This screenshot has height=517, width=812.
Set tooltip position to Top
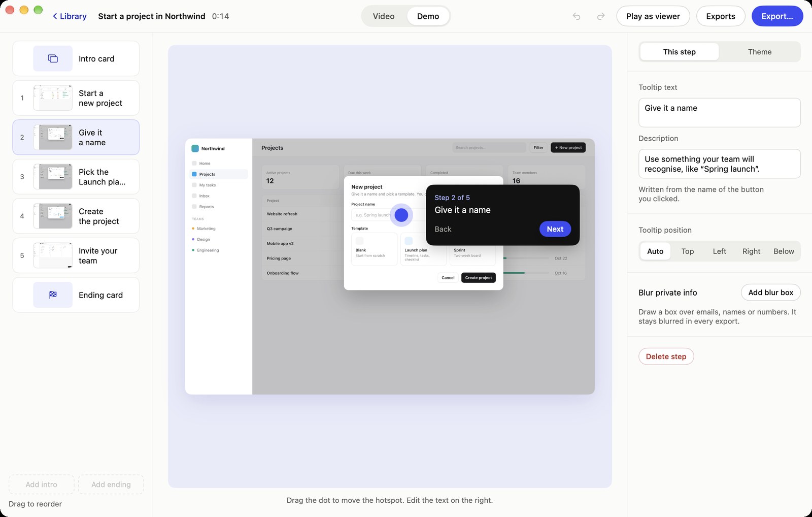[687, 251]
